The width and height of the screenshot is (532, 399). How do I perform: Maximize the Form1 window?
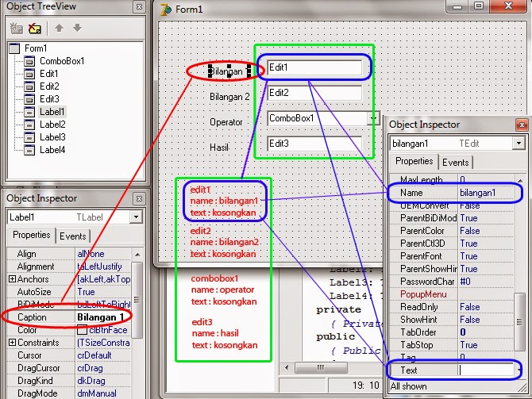[479, 6]
